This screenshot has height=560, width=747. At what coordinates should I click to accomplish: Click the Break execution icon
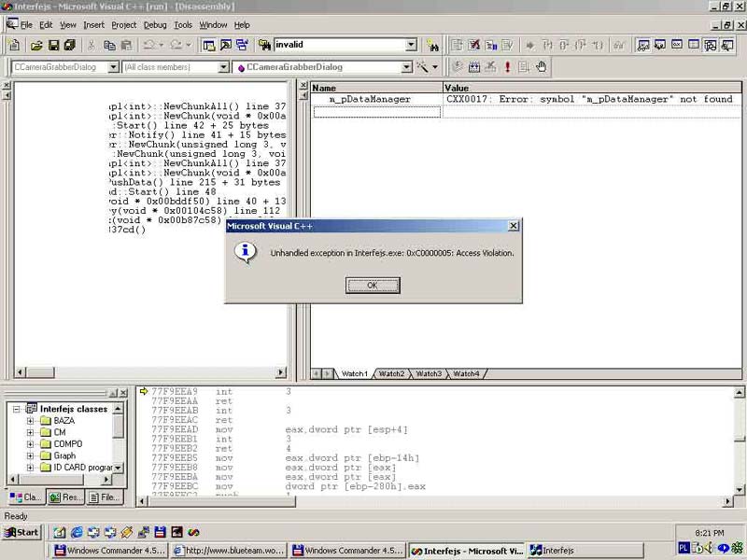click(491, 45)
